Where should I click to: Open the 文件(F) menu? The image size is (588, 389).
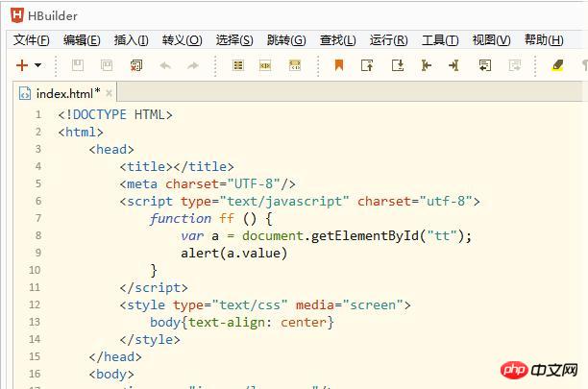pyautogui.click(x=31, y=39)
